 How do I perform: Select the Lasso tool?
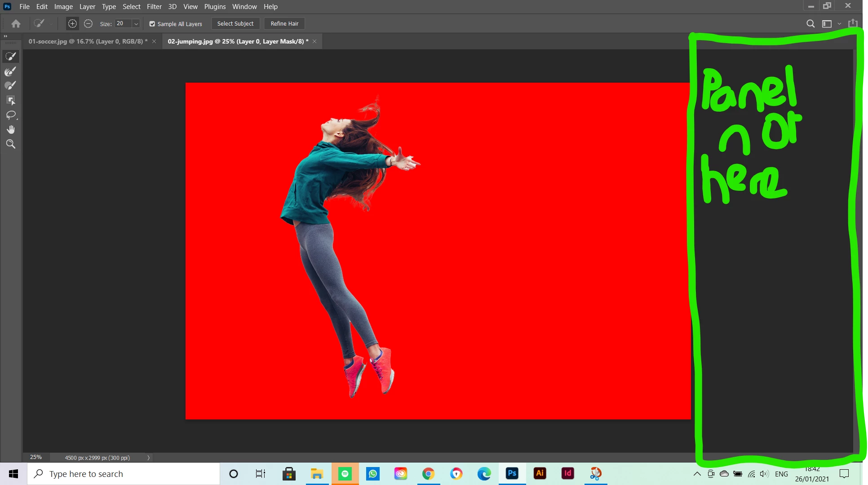(11, 115)
